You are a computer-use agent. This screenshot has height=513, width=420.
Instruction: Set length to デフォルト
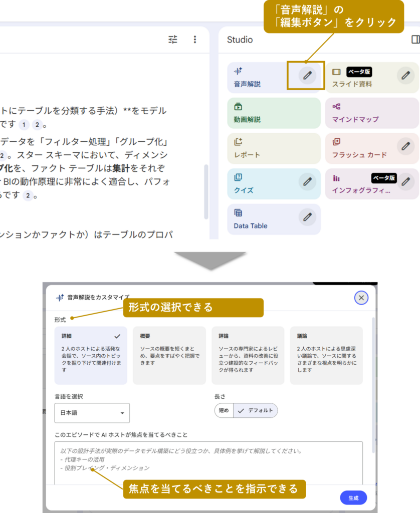(x=256, y=410)
